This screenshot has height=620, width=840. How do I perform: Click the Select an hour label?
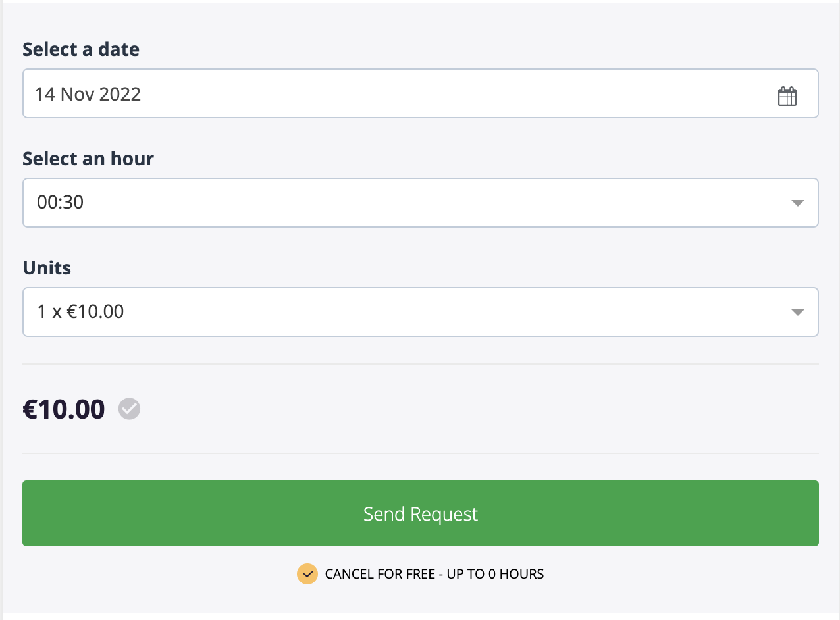(x=88, y=158)
